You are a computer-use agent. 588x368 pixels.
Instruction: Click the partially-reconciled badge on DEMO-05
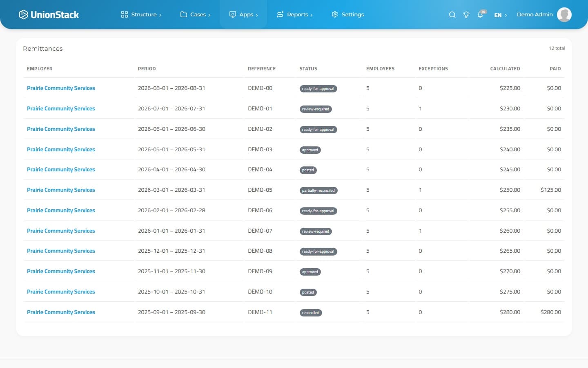point(318,191)
